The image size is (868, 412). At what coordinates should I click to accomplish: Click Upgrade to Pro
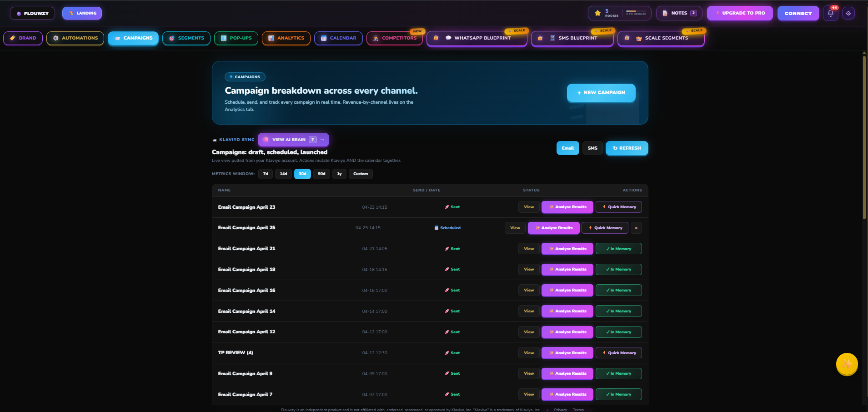[740, 13]
